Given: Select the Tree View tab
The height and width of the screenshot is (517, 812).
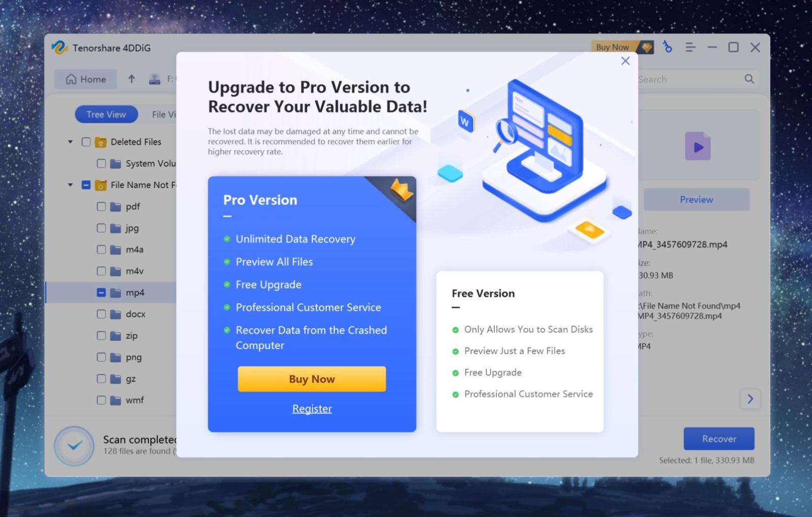Looking at the screenshot, I should [x=106, y=114].
